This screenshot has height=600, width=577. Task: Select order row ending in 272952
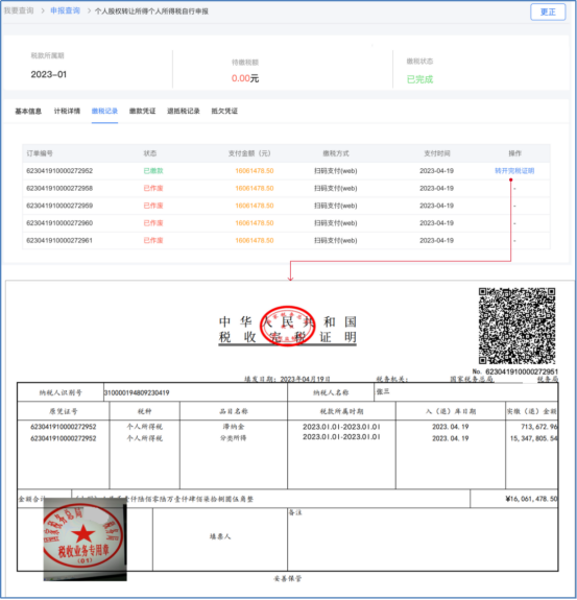coord(286,171)
